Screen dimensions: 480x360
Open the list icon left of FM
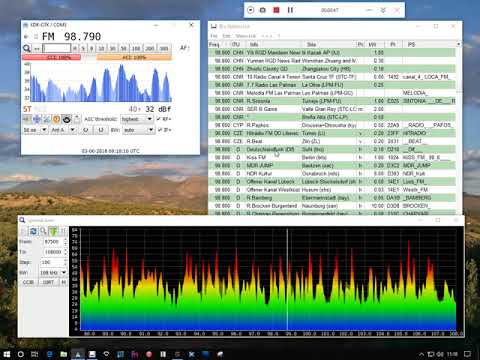coord(35,37)
